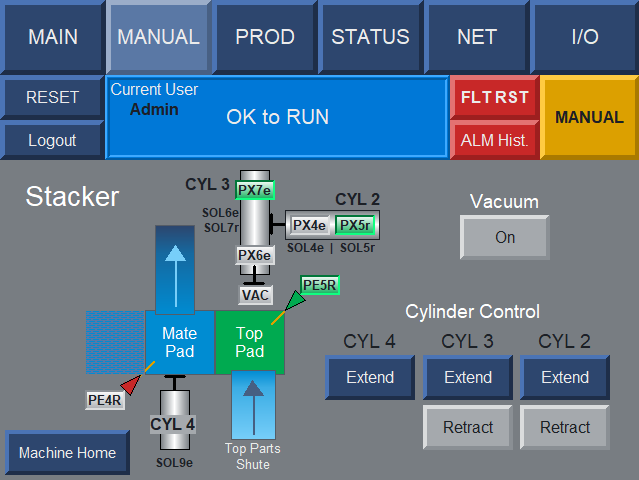Open the ALM Hist. alarm history

tap(495, 140)
